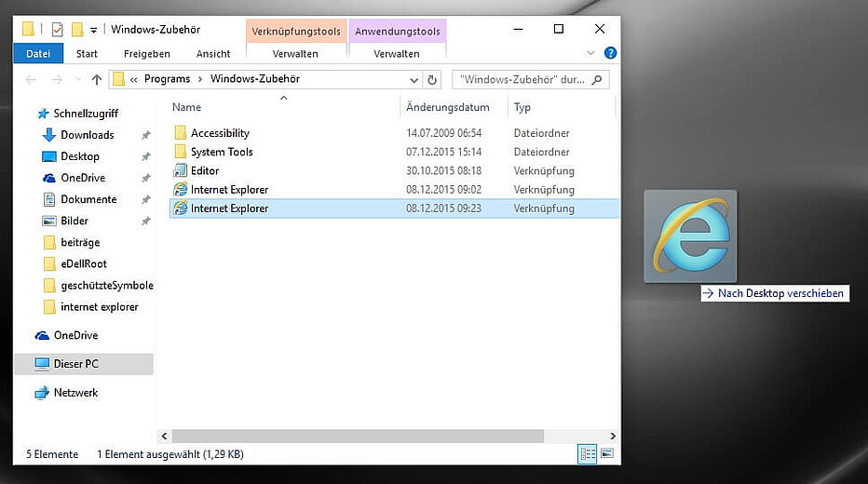The image size is (868, 484).
Task: Click the pin icon beside Bilder
Action: coord(145,221)
